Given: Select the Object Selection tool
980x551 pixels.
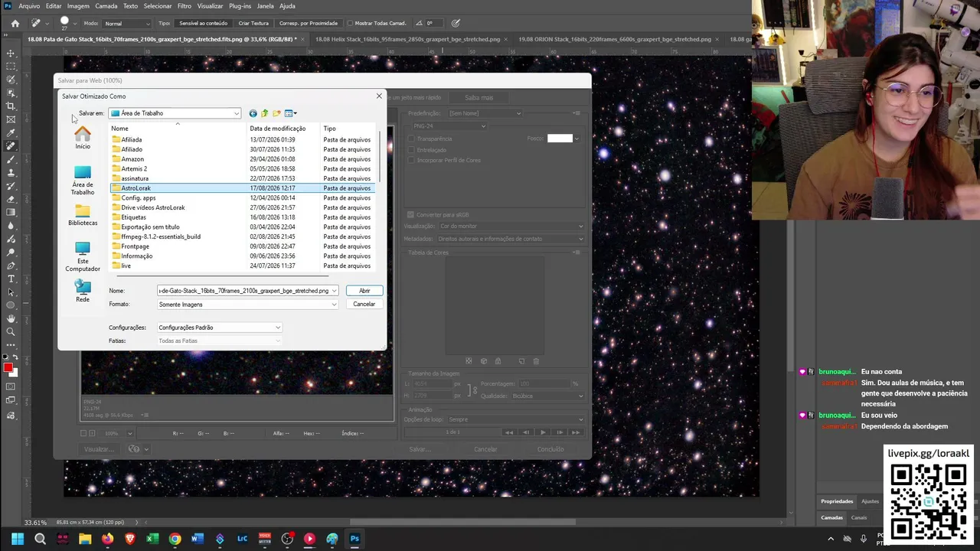Looking at the screenshot, I should pyautogui.click(x=11, y=93).
